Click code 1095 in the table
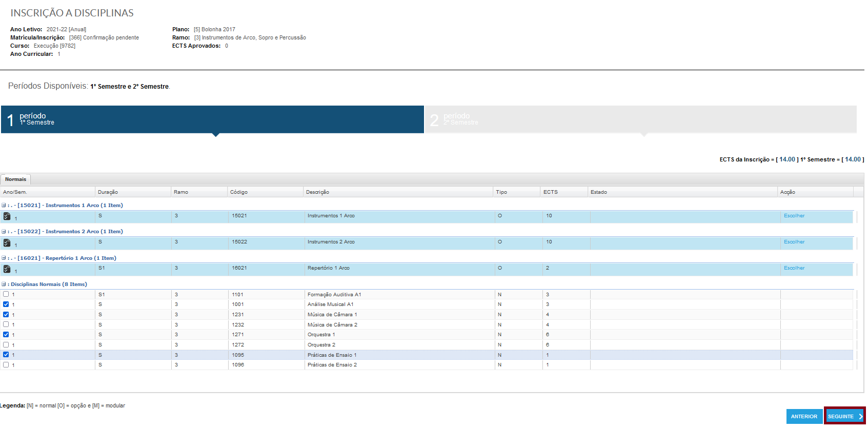 [238, 355]
